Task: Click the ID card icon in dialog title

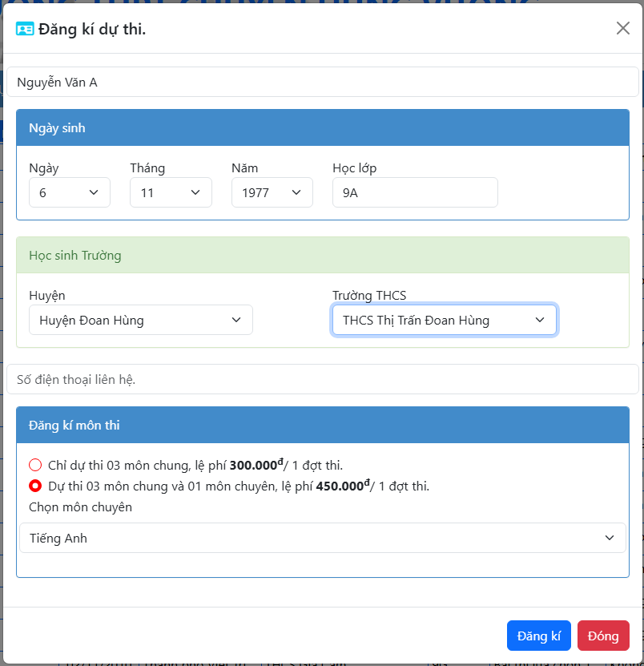Action: coord(25,29)
